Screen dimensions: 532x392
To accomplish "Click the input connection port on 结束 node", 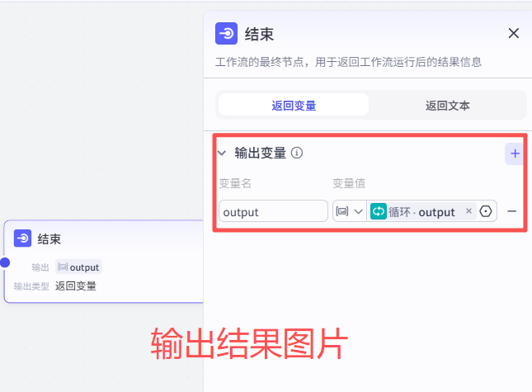I will [4, 262].
